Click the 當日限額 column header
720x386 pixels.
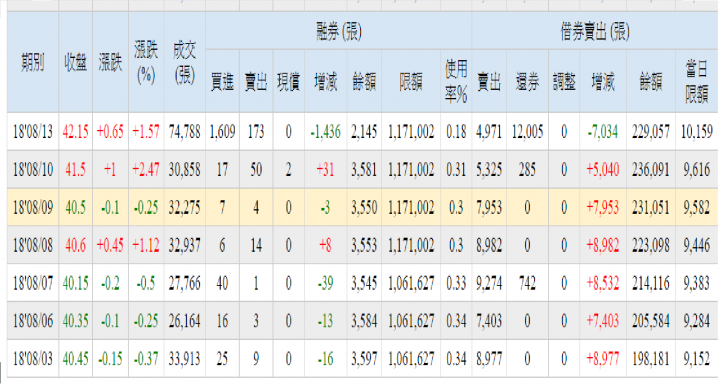coord(697,82)
